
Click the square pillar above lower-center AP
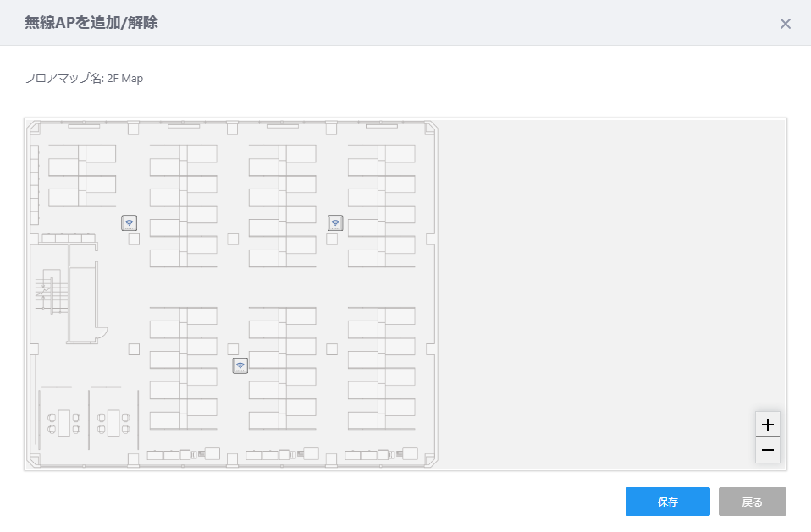tap(233, 349)
